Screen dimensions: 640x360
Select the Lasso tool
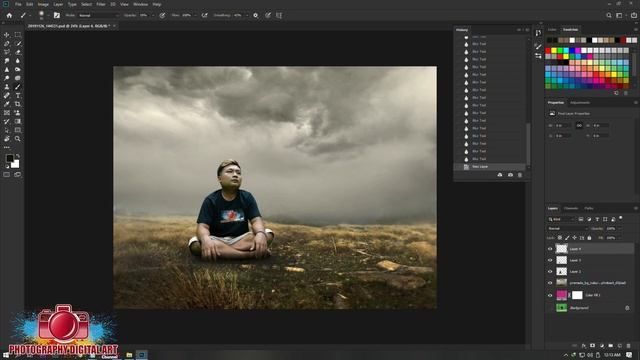(x=7, y=43)
